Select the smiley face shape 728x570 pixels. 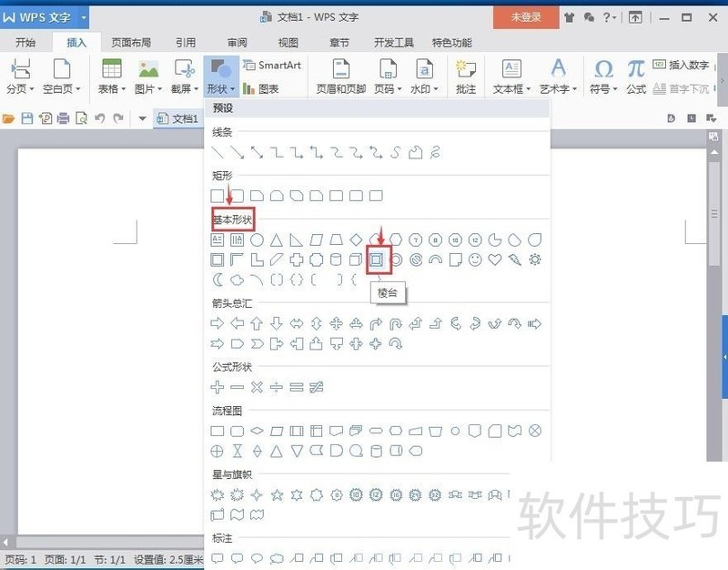pyautogui.click(x=475, y=260)
